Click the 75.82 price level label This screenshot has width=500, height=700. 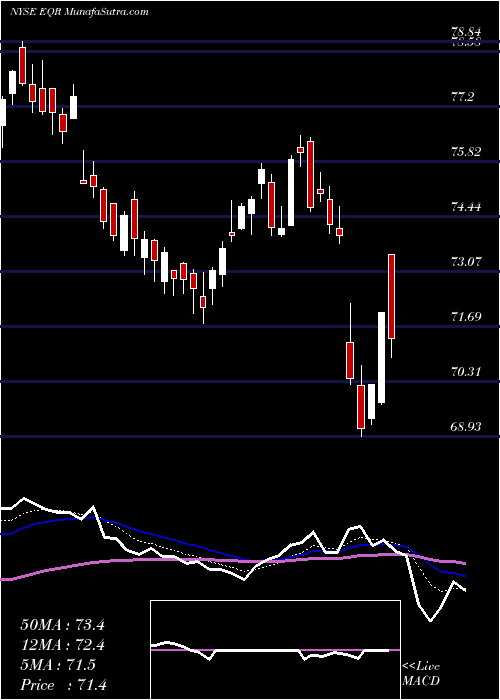click(x=466, y=152)
